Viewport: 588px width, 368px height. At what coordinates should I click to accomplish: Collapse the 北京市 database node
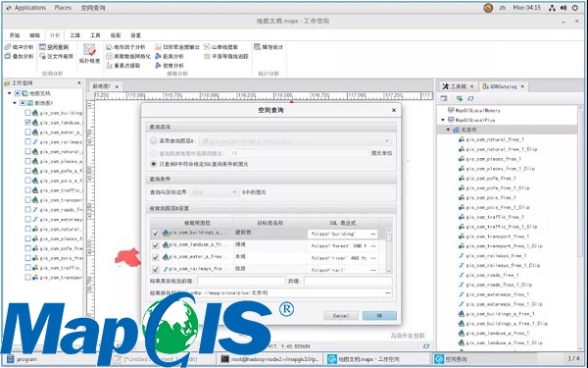coord(448,130)
